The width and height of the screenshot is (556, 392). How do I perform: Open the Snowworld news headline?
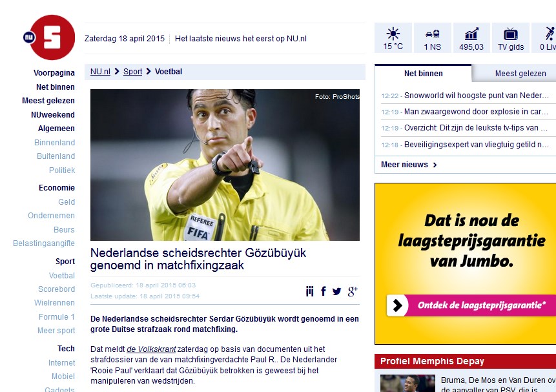click(x=476, y=96)
